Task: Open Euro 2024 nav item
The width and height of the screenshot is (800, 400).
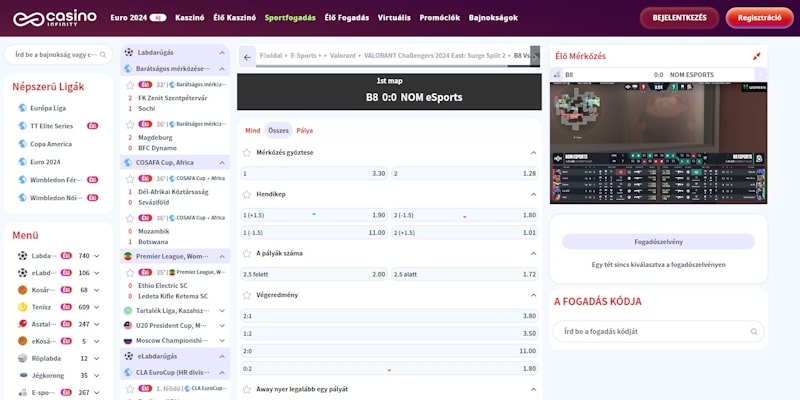Action: tap(138, 18)
